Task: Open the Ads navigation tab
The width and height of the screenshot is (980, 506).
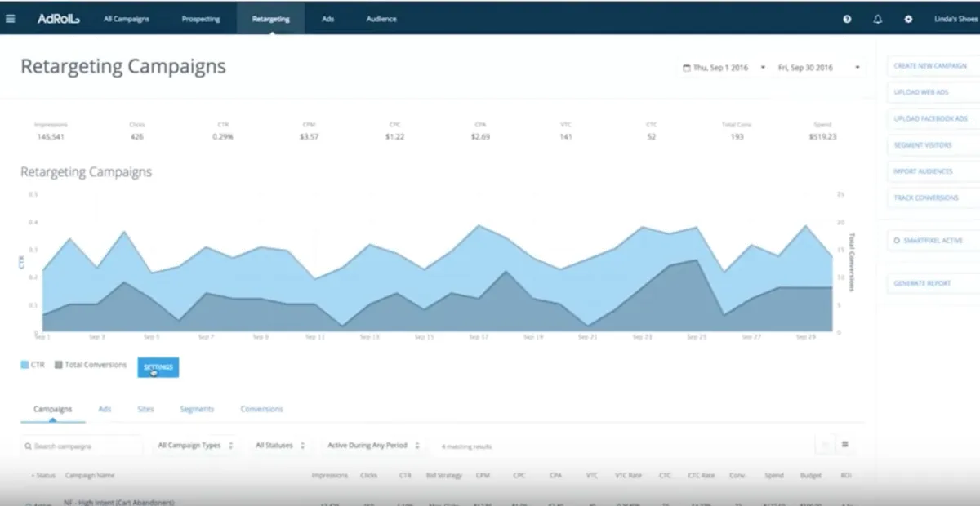Action: pos(328,19)
